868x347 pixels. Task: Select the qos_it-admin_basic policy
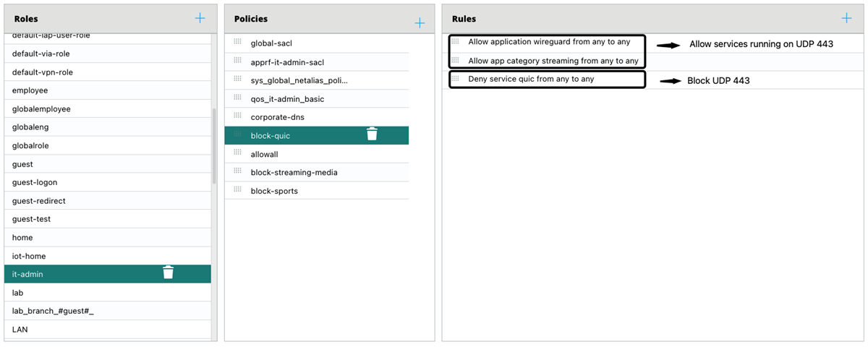(287, 98)
